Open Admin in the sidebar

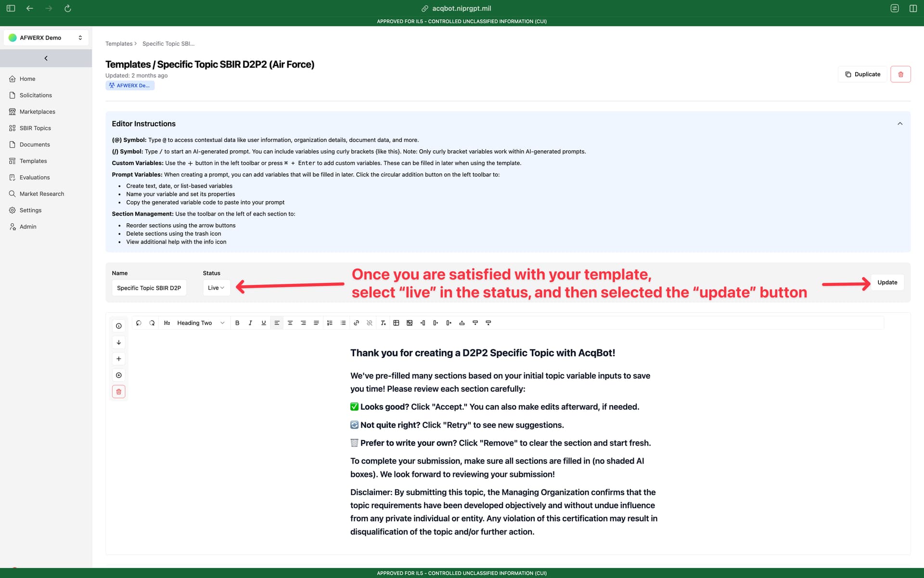coord(28,227)
